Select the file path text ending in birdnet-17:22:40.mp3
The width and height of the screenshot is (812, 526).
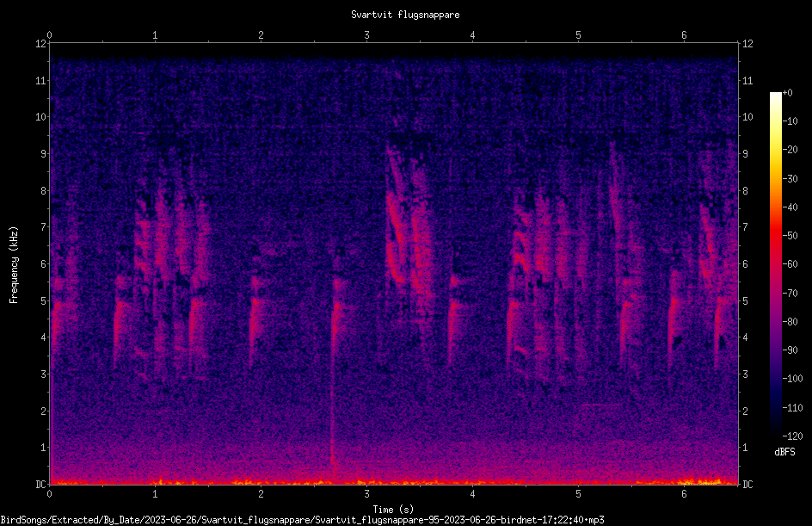[303, 520]
